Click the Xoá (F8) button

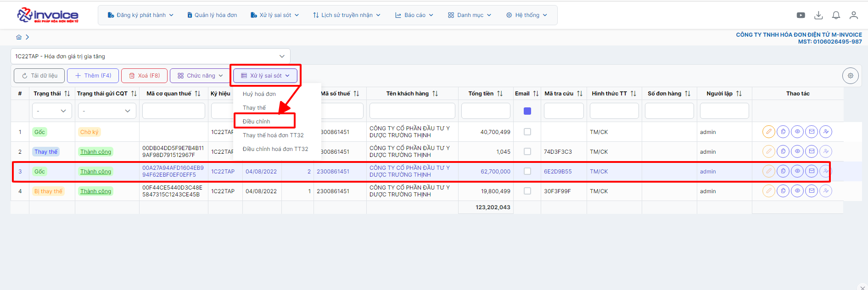point(144,76)
